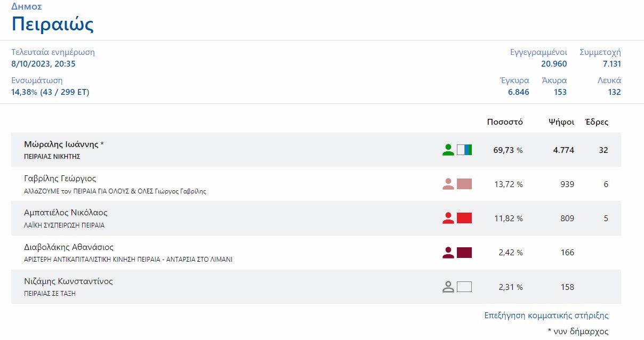Click the white-blue-green party swatch for Μώραλης

tap(464, 150)
